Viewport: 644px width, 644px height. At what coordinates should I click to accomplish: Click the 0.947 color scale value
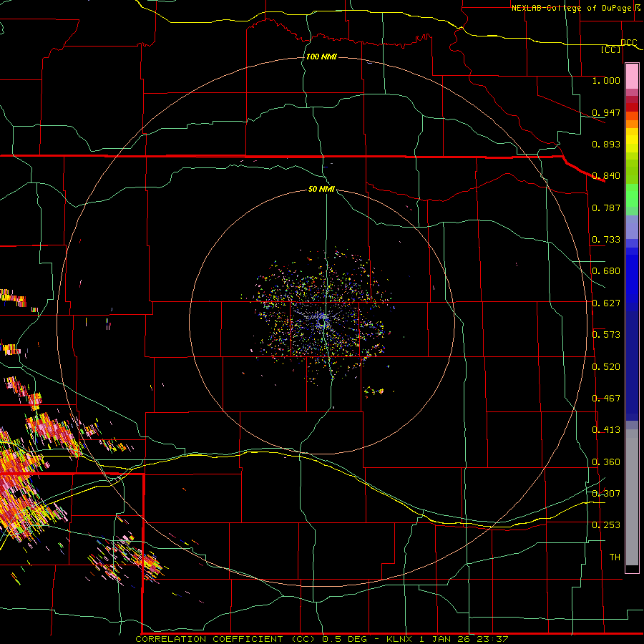point(606,112)
